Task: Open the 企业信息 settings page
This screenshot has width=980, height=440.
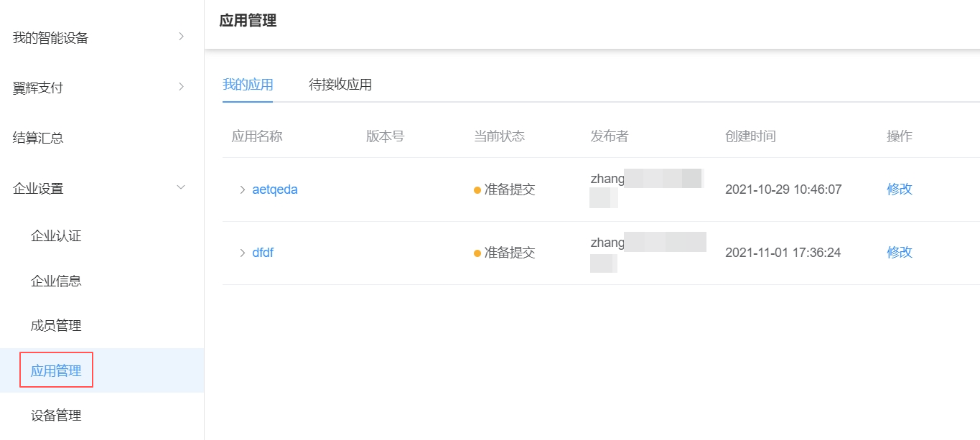Action: pos(56,281)
